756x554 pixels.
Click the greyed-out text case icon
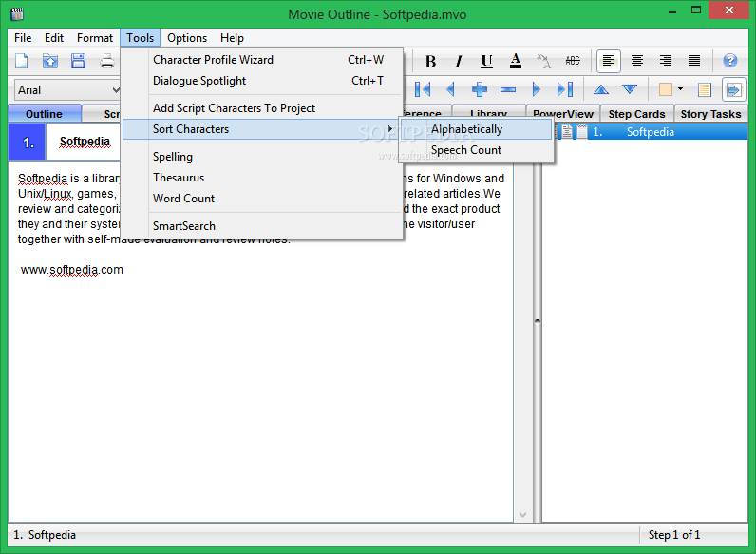coord(544,61)
